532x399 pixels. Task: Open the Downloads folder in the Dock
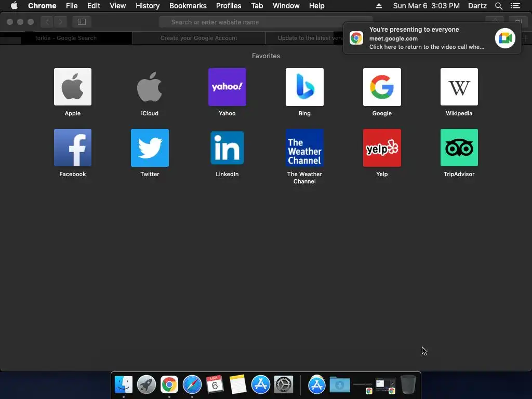click(340, 385)
